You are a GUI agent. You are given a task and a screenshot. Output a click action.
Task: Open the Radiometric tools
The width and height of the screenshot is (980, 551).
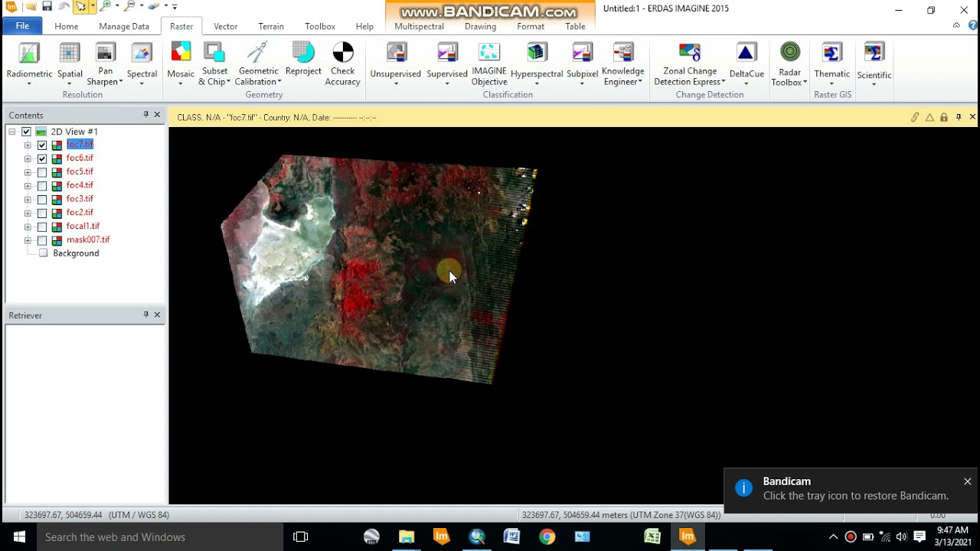(29, 63)
